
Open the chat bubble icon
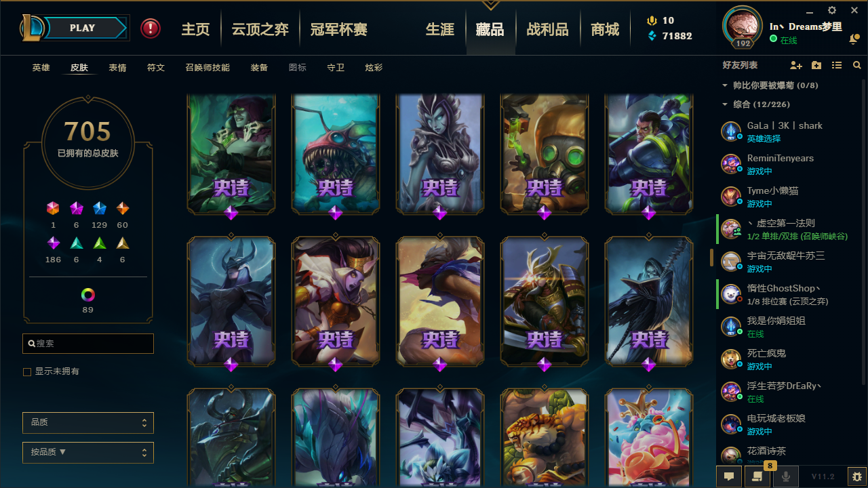point(729,476)
